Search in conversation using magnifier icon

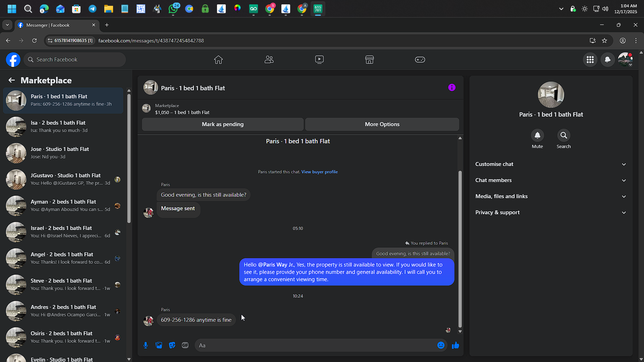(564, 135)
